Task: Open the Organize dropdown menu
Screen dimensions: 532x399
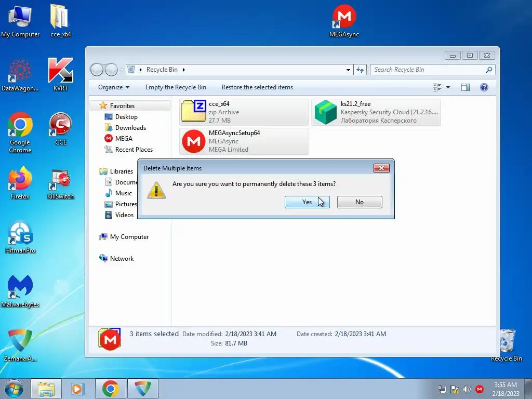Action: 114,87
